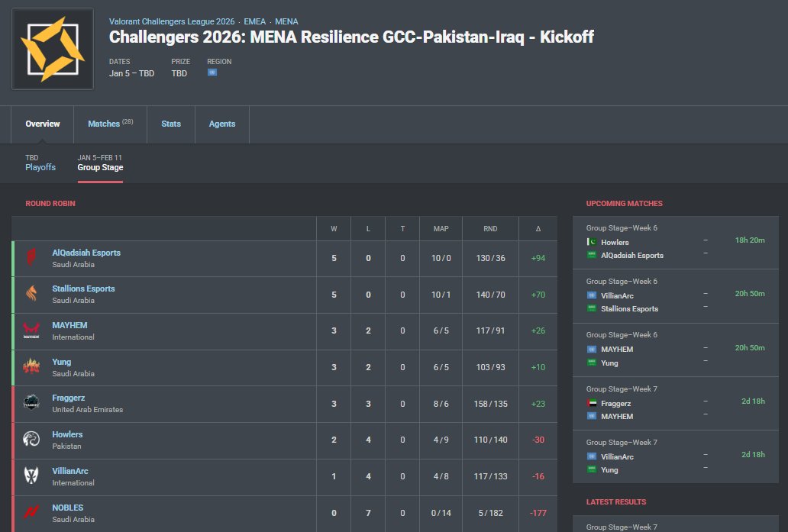Open the Agents tab
The height and width of the screenshot is (532, 788).
point(222,124)
